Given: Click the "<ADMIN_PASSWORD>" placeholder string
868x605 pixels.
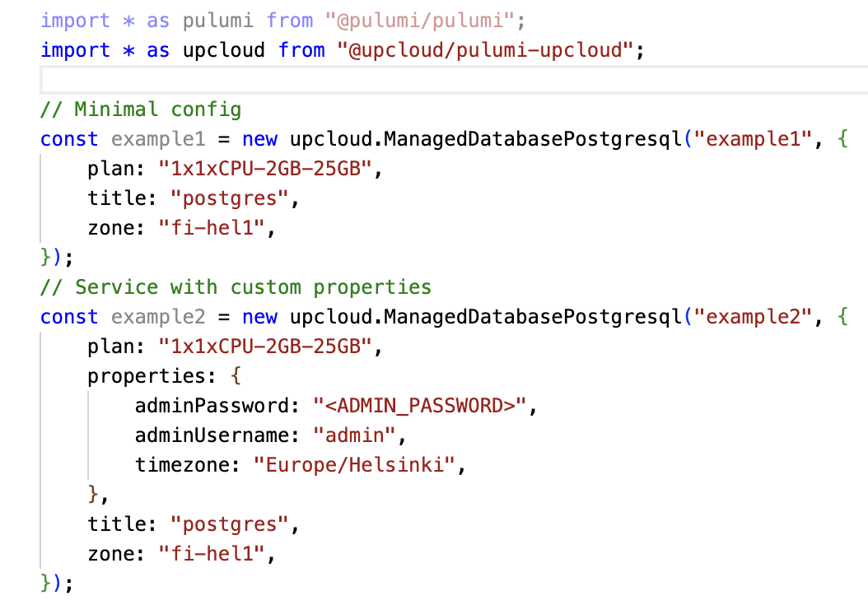Looking at the screenshot, I should tap(419, 406).
